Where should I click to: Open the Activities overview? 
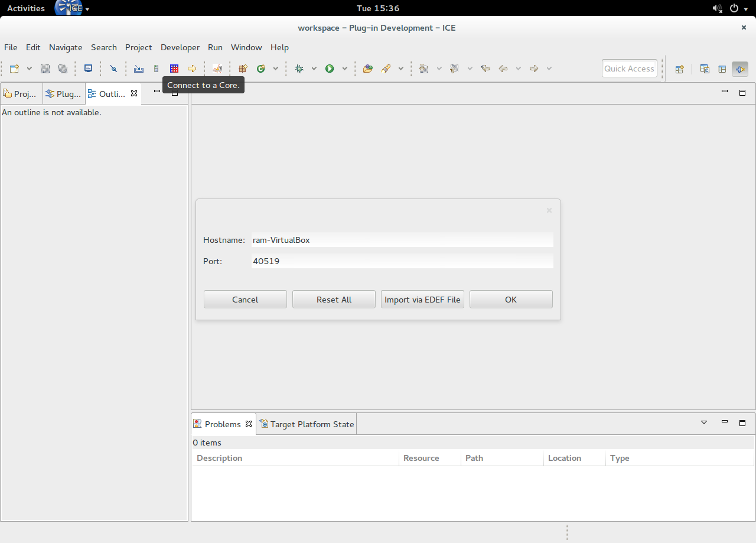tap(26, 8)
